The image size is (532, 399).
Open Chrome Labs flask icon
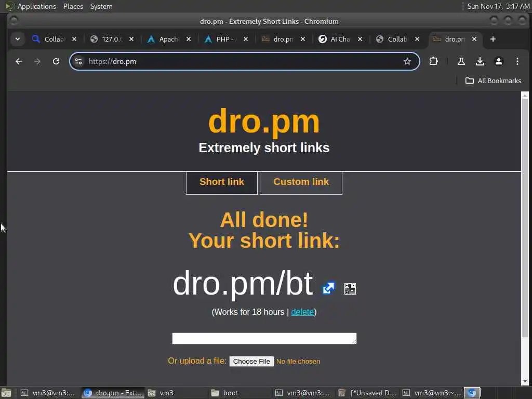tap(461, 61)
